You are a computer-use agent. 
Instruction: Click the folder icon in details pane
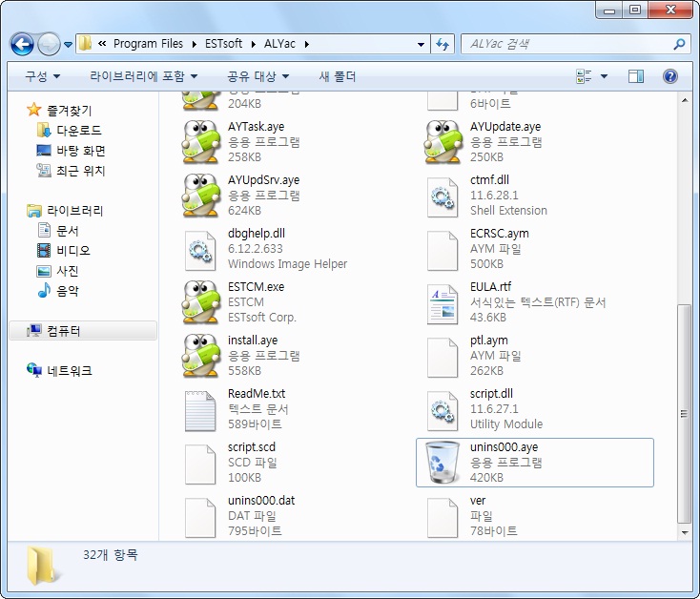(x=42, y=566)
